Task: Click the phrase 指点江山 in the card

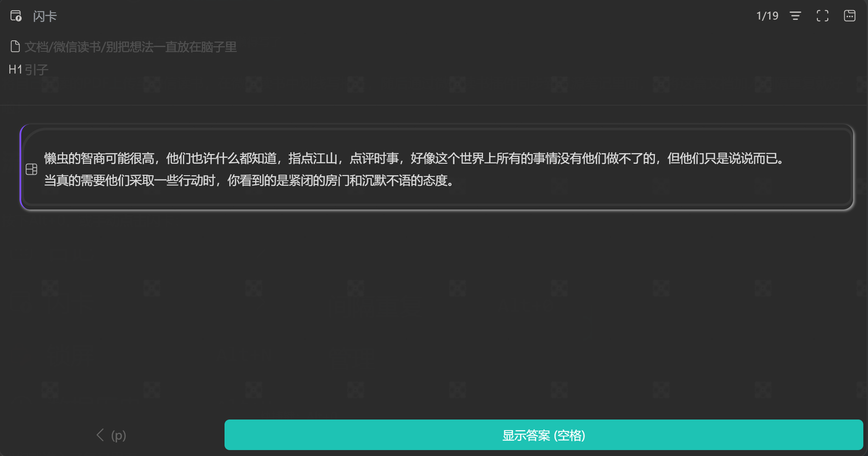Action: point(313,159)
